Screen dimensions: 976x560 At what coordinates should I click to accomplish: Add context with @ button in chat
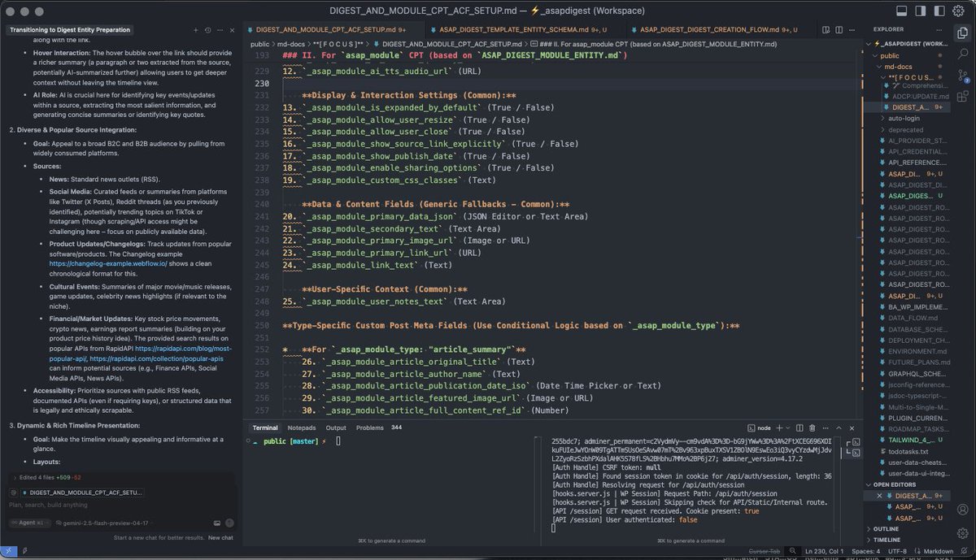point(14,493)
